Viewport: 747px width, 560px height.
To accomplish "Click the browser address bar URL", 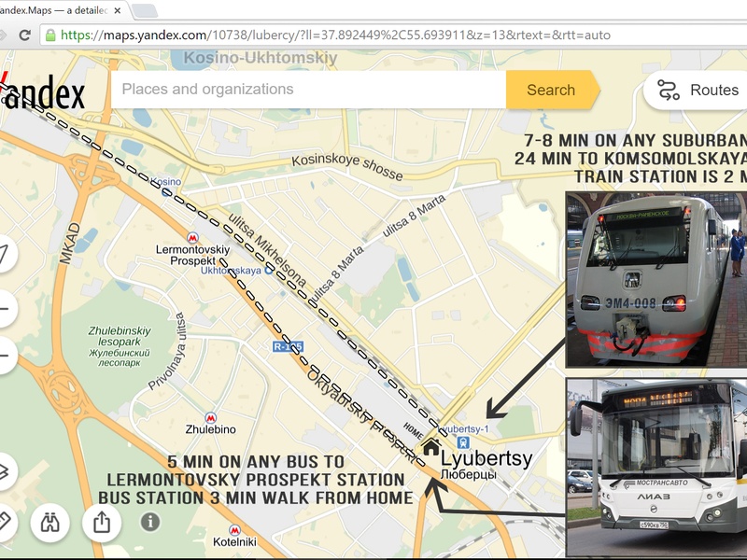I will point(336,35).
